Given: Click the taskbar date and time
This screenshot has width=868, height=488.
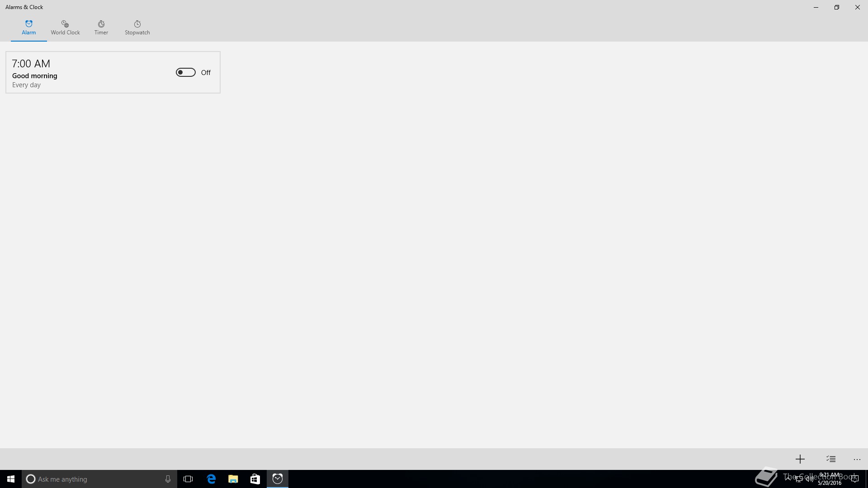Looking at the screenshot, I should pos(830,479).
